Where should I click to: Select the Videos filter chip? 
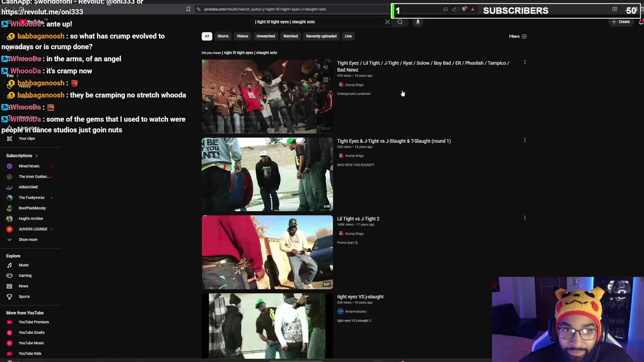[243, 36]
